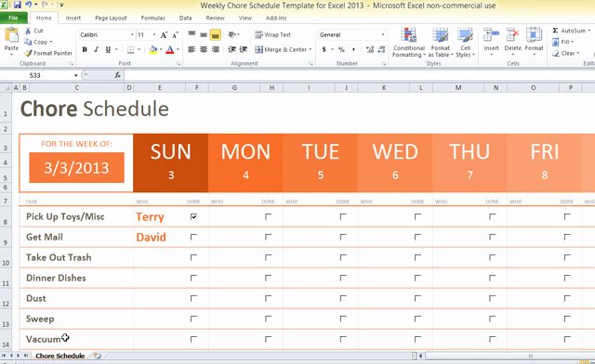
Task: Open the Format as Table gallery
Action: [440, 43]
